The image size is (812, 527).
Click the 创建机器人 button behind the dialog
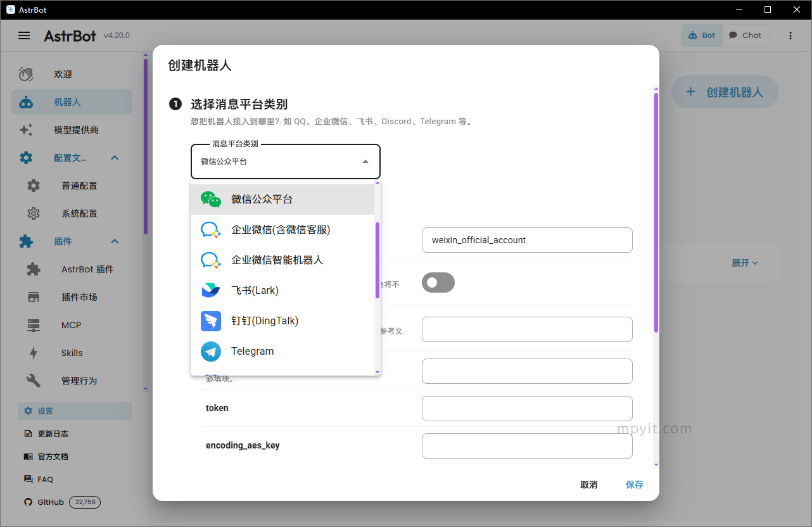(725, 92)
